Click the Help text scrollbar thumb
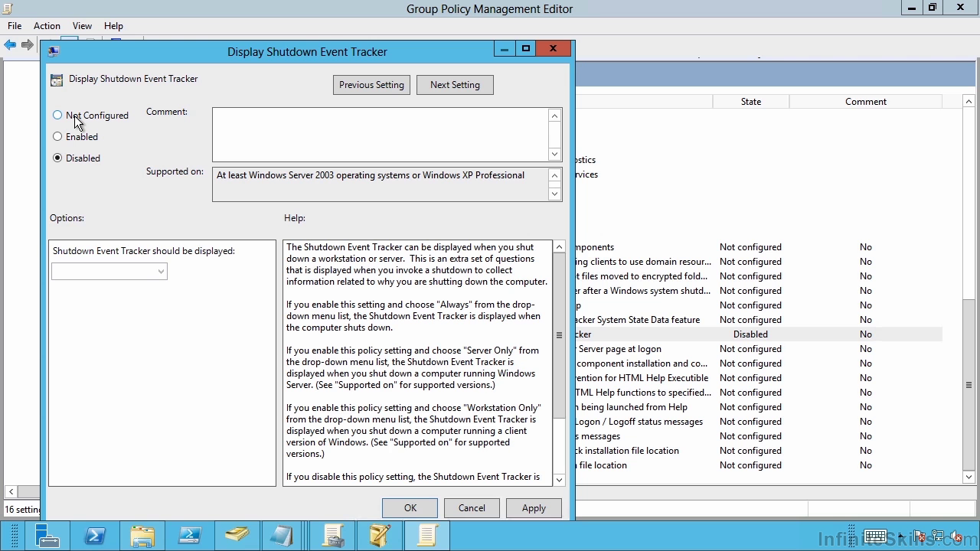 tap(559, 335)
